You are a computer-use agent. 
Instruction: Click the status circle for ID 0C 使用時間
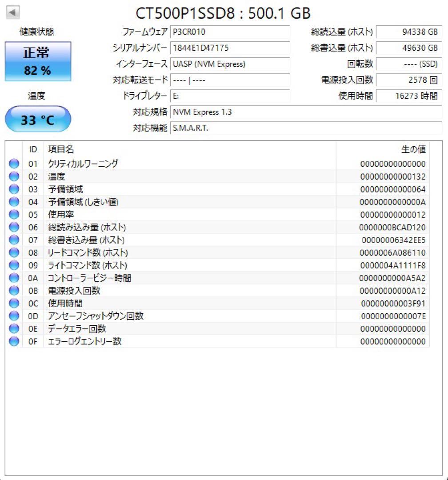[14, 304]
